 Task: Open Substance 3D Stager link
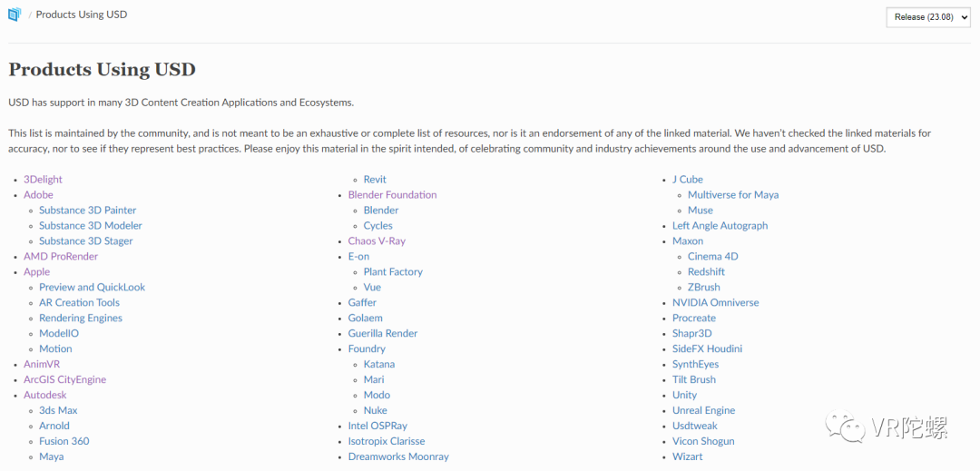tap(86, 241)
